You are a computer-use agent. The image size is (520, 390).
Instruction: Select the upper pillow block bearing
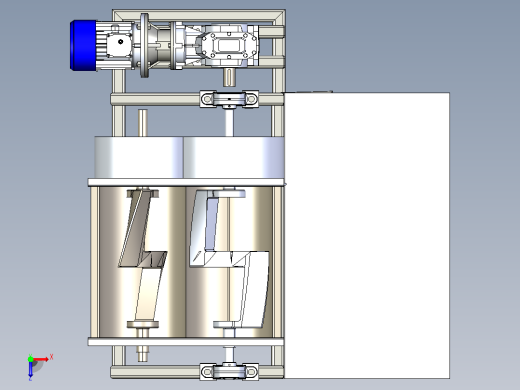(229, 99)
